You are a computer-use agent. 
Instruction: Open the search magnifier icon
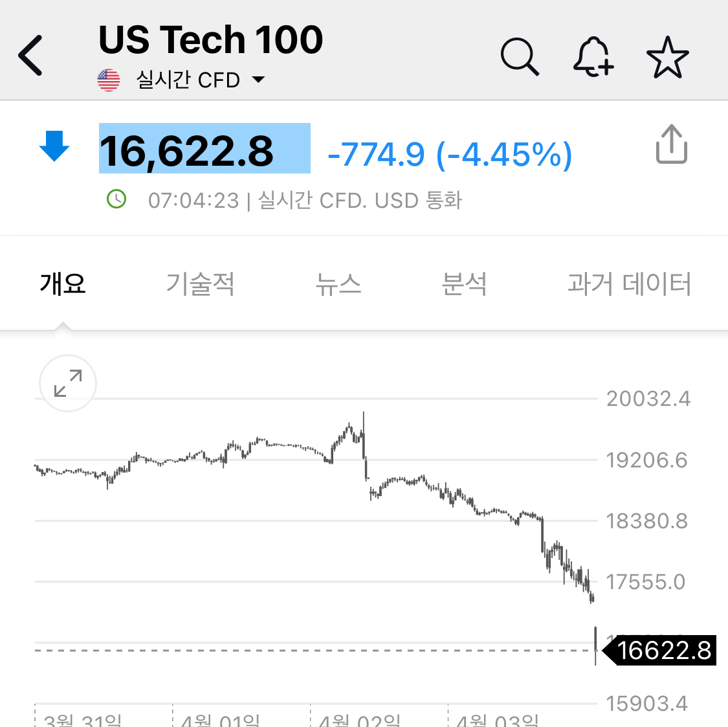(x=520, y=57)
